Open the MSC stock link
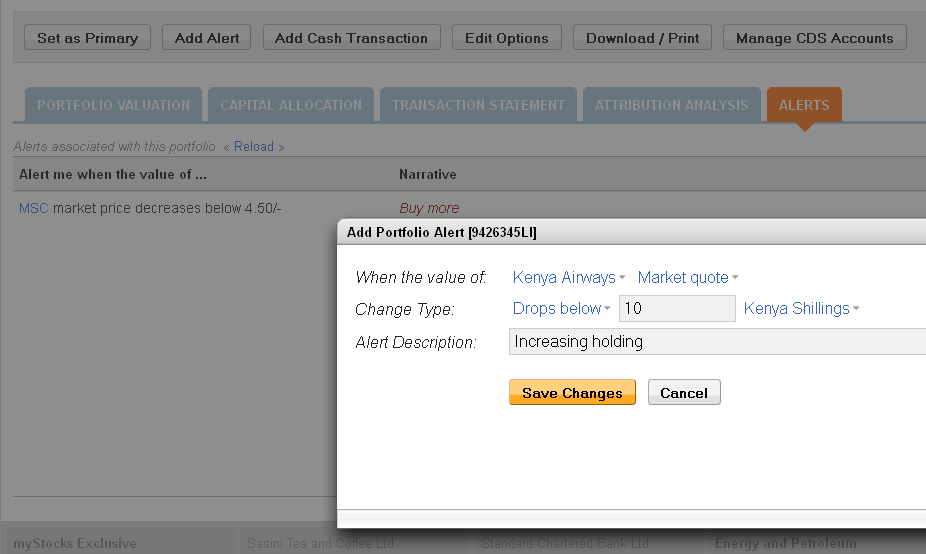 coord(33,208)
